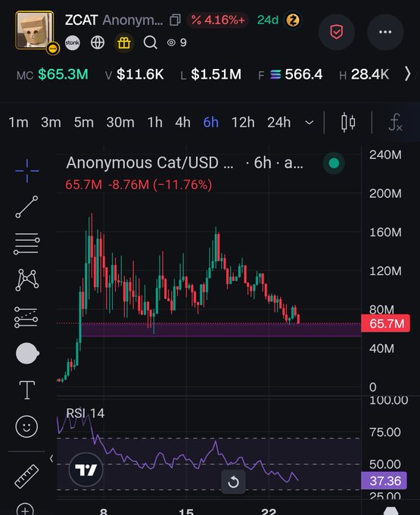This screenshot has height=515, width=420.
Task: Select the ruler measure tool
Action: point(26,476)
